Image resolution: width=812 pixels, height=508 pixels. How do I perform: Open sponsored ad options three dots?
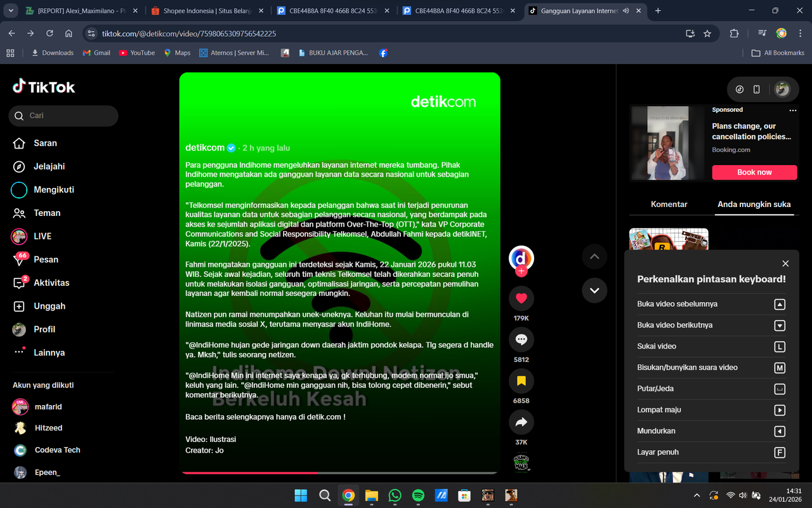(792, 110)
